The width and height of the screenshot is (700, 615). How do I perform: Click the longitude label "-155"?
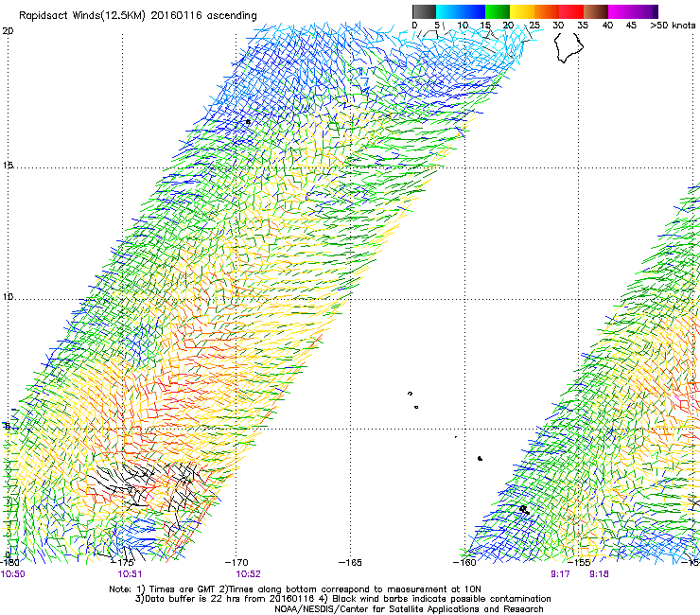(x=579, y=562)
